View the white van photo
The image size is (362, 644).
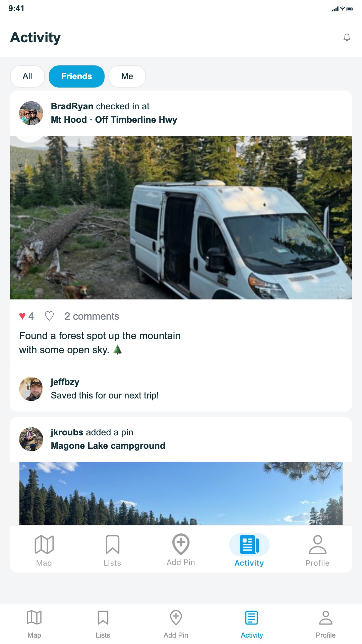coord(181,217)
